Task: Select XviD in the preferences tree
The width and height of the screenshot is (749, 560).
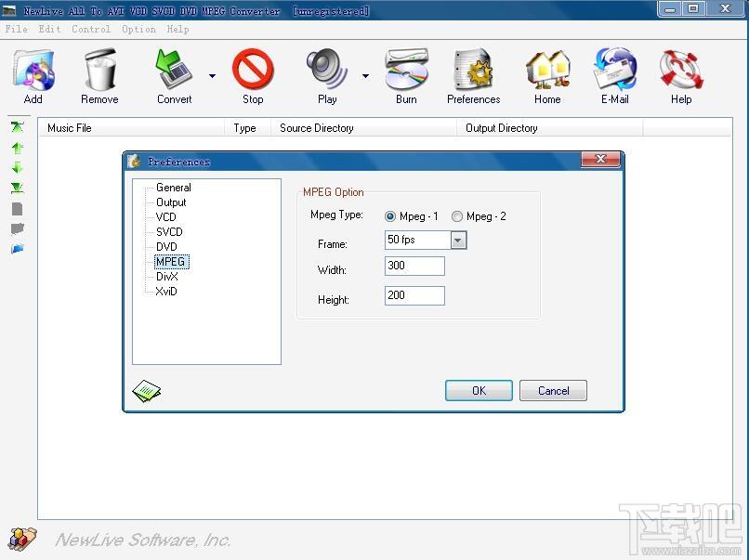Action: pyautogui.click(x=166, y=292)
